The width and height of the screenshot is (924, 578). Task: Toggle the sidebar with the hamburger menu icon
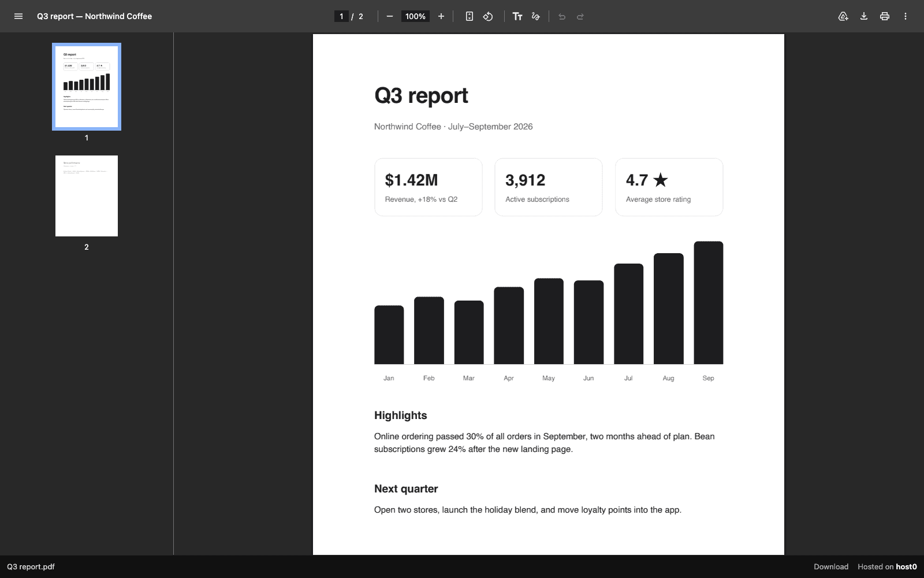pyautogui.click(x=18, y=16)
